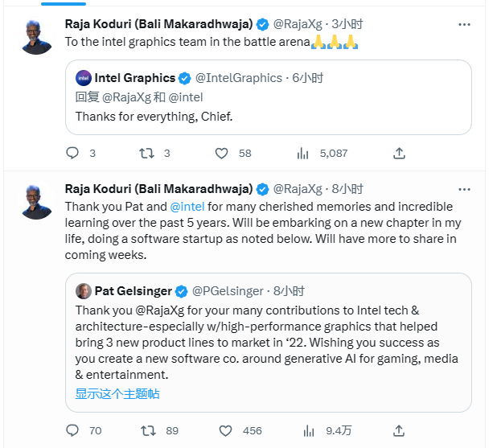This screenshot has width=493, height=448.
Task: Like the first tweet with 58 likes
Action: [223, 153]
